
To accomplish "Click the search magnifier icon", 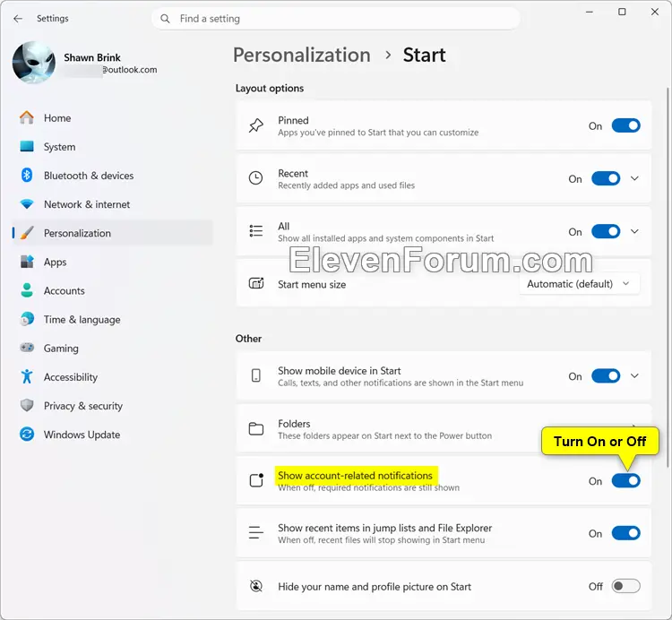I will tap(165, 19).
